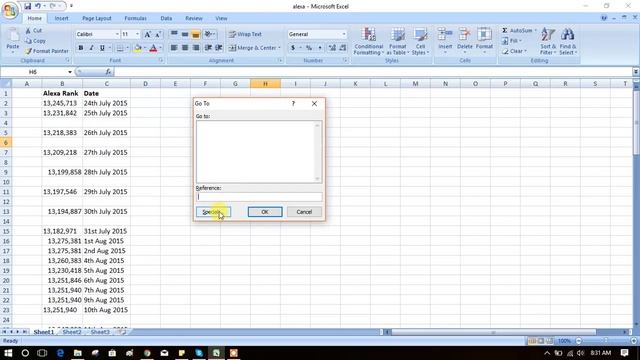640x360 pixels.
Task: Switch to Sheet3 tab
Action: (x=100, y=332)
